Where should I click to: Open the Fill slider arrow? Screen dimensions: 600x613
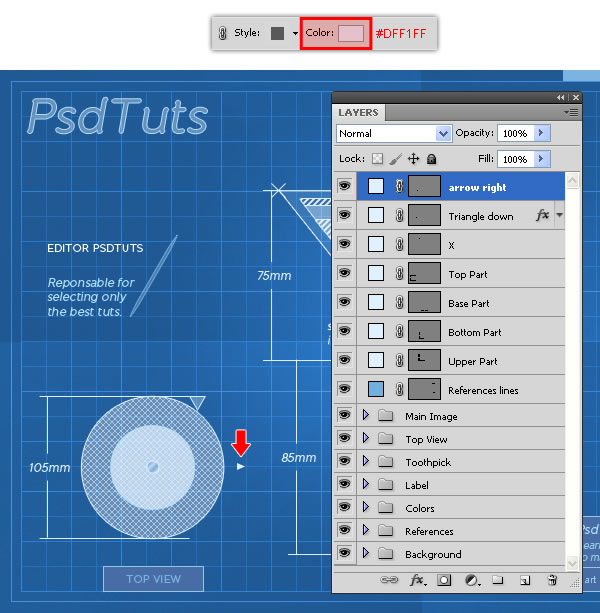click(542, 159)
